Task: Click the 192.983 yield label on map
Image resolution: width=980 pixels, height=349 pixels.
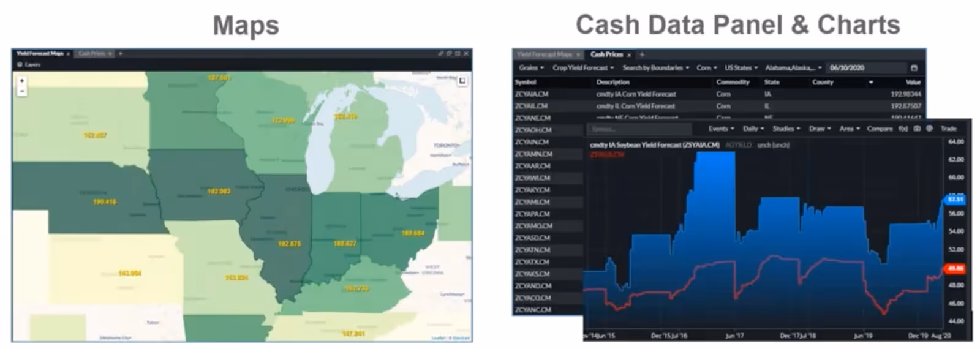Action: click(x=219, y=191)
